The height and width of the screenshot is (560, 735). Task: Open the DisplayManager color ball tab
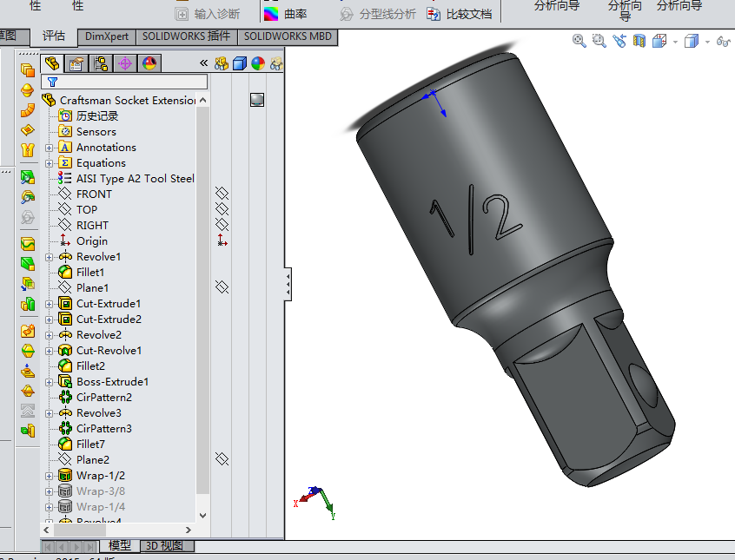click(149, 63)
